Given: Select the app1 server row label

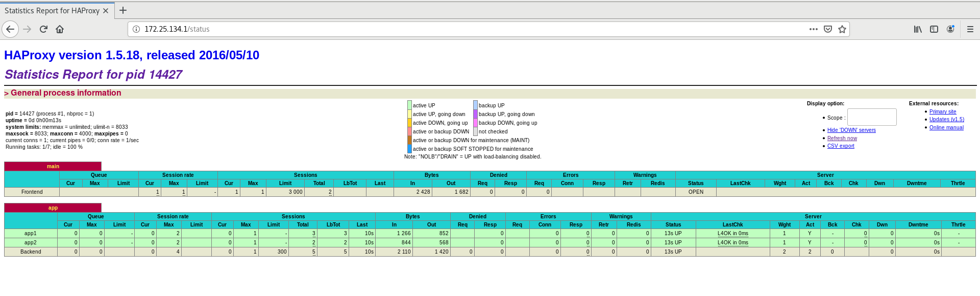Looking at the screenshot, I should [31, 233].
